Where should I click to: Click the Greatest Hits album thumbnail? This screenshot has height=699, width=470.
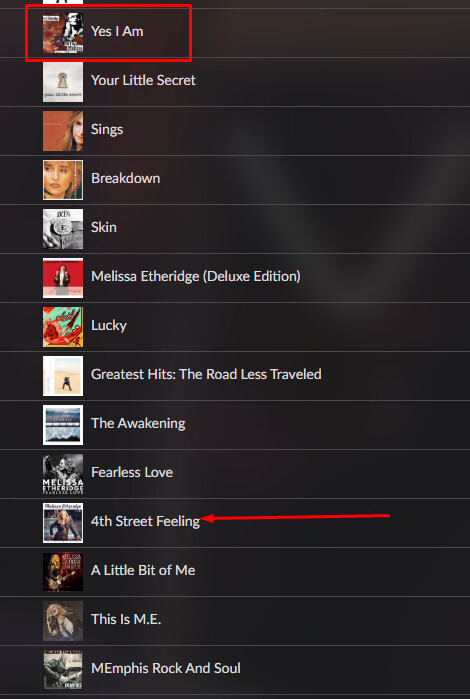(63, 376)
